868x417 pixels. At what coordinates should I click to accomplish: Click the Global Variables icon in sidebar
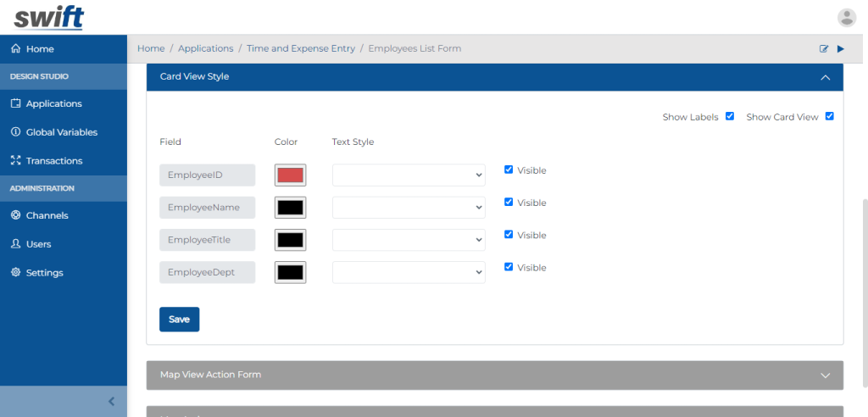click(15, 132)
